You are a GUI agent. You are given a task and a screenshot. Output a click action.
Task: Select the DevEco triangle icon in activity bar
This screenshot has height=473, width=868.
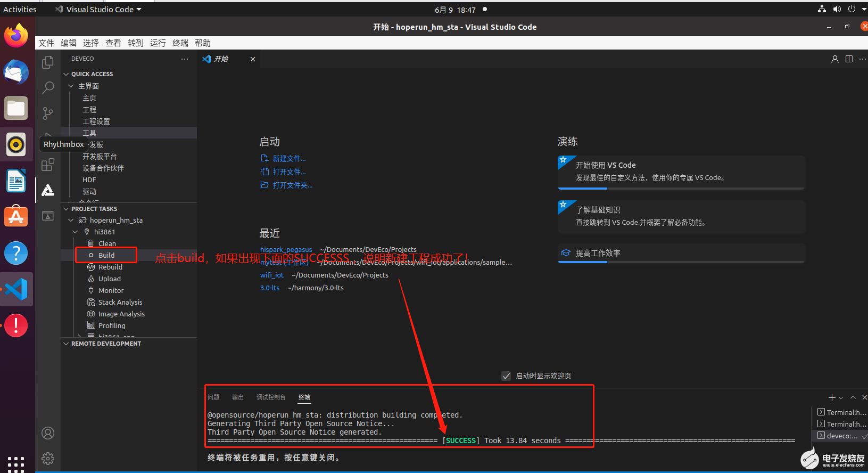[48, 190]
